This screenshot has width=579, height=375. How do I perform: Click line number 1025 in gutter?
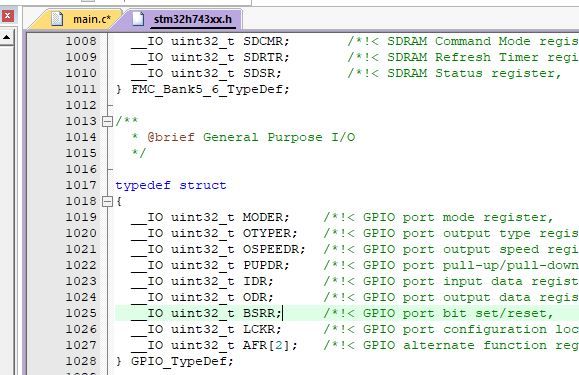81,313
